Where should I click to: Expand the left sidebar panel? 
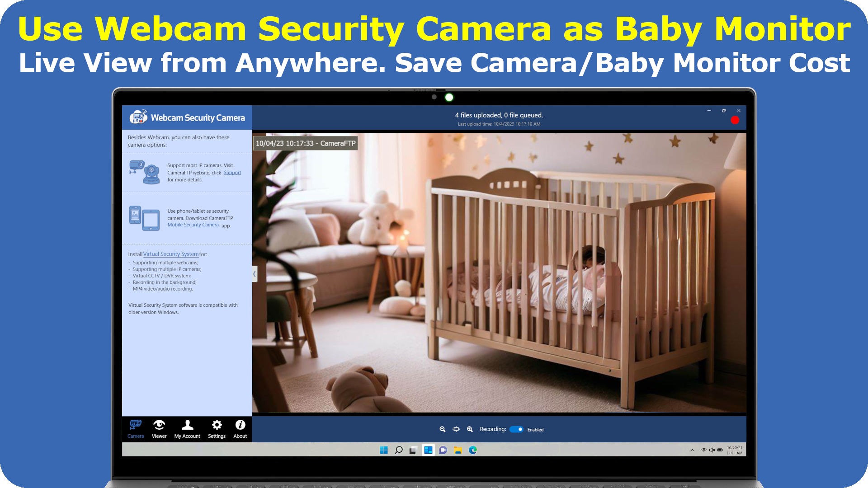click(x=255, y=273)
